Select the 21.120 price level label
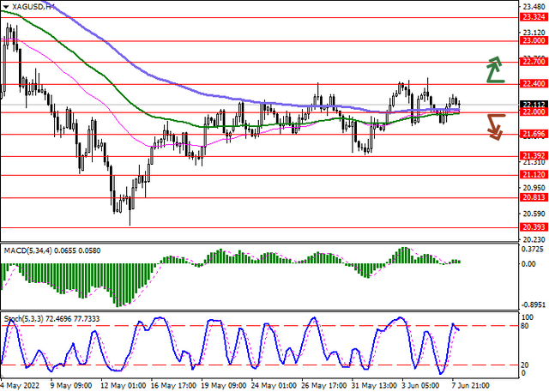This screenshot has height=392, width=549. click(x=534, y=175)
